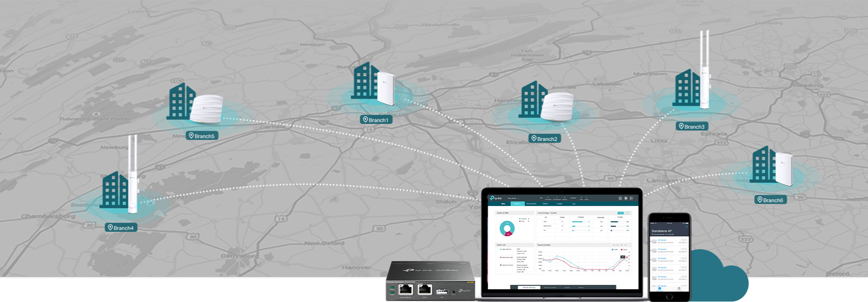Open the Branch6 location label
This screenshot has width=868, height=302.
point(771,200)
